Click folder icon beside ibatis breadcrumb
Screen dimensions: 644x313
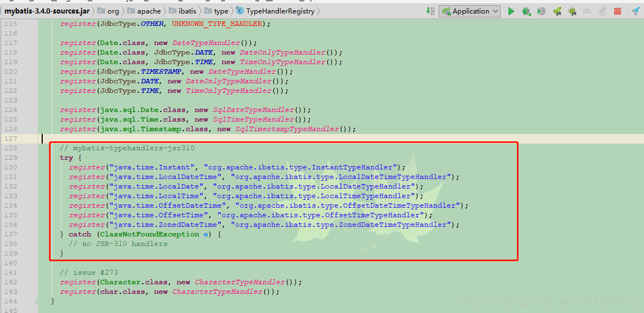pyautogui.click(x=173, y=11)
